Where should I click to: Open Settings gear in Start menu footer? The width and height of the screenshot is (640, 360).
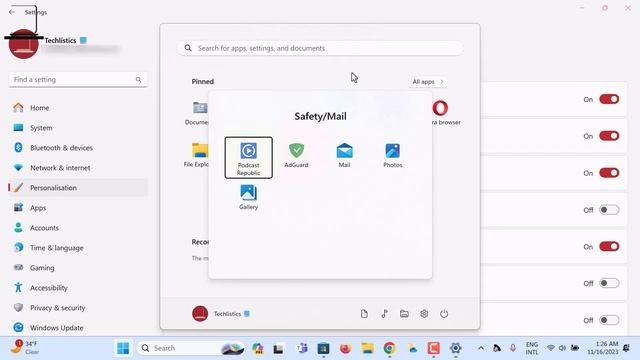coord(424,313)
